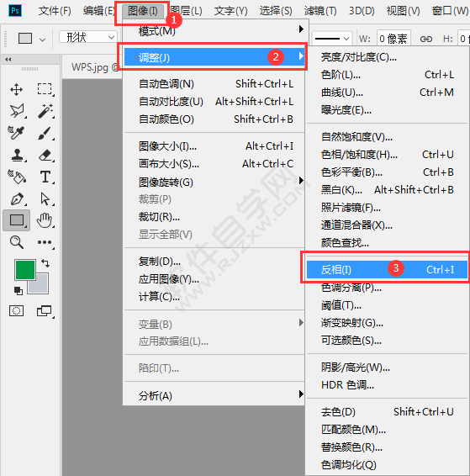
Task: Open the 3D(D) menu
Action: point(362,11)
